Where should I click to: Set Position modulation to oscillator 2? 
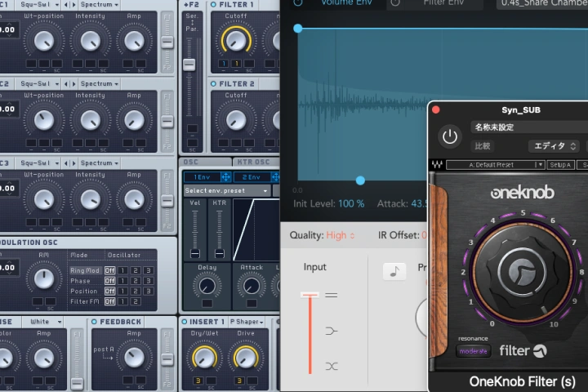point(136,291)
